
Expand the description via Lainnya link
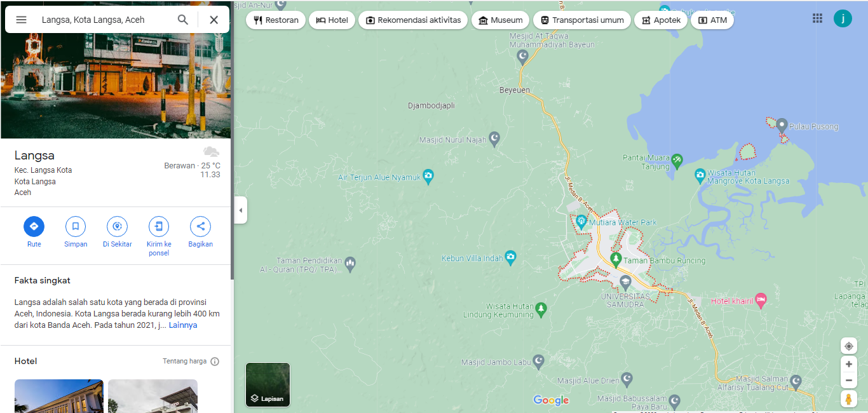[182, 325]
